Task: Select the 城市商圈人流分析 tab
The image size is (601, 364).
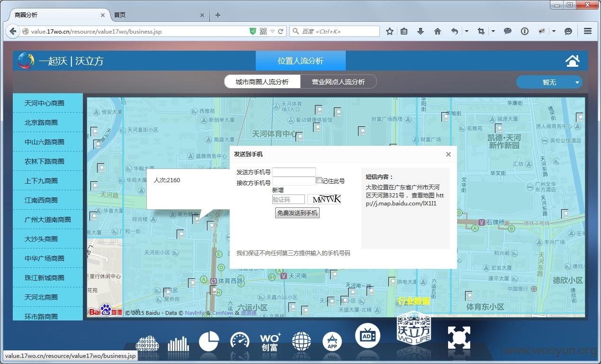Action: click(262, 82)
